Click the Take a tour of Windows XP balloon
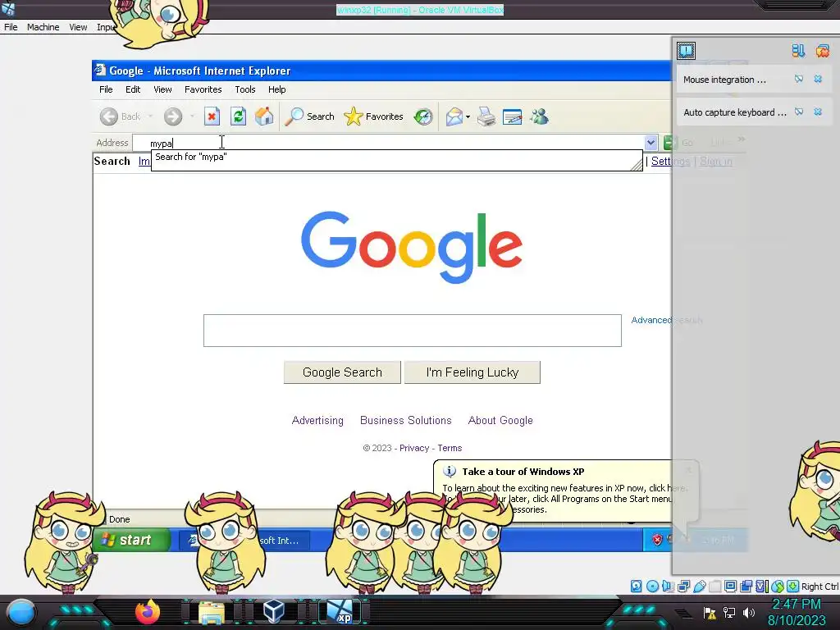 pos(566,491)
